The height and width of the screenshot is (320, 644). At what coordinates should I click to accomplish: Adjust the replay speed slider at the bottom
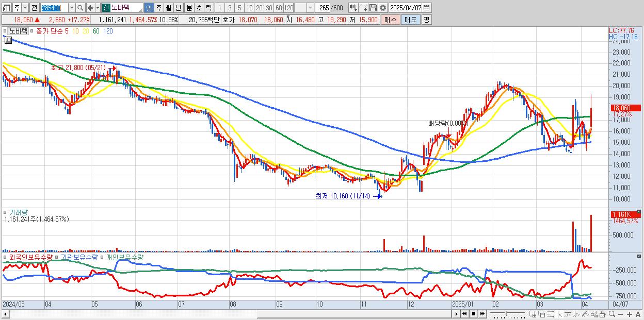506,313
